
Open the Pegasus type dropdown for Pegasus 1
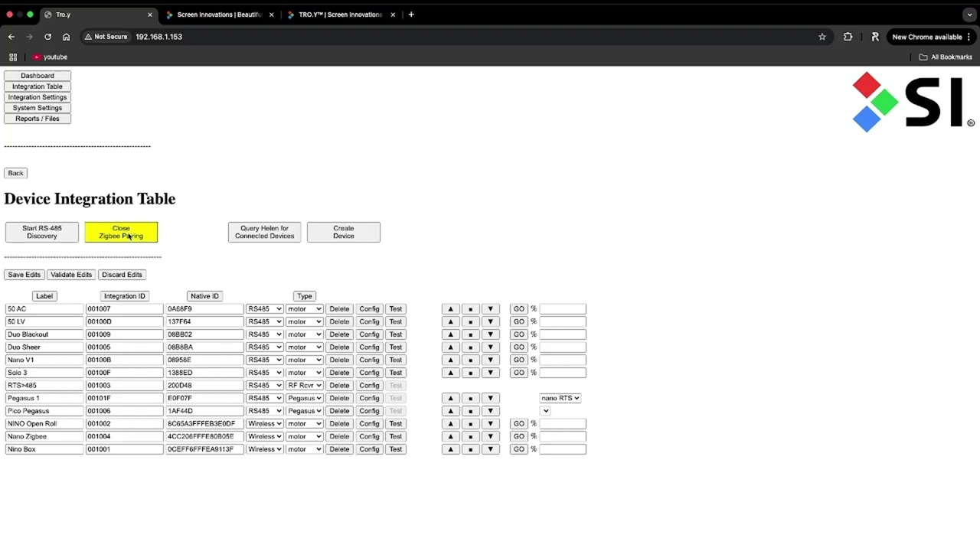click(305, 398)
